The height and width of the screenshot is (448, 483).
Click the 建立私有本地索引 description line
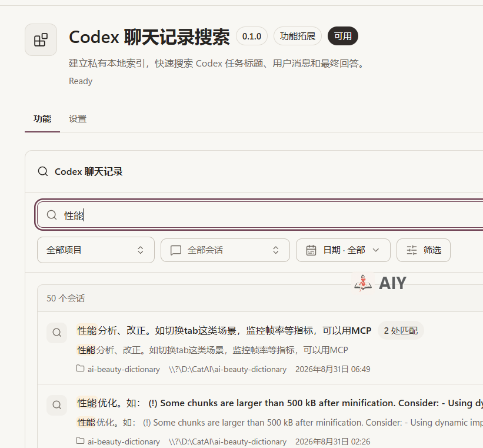[x=217, y=64]
